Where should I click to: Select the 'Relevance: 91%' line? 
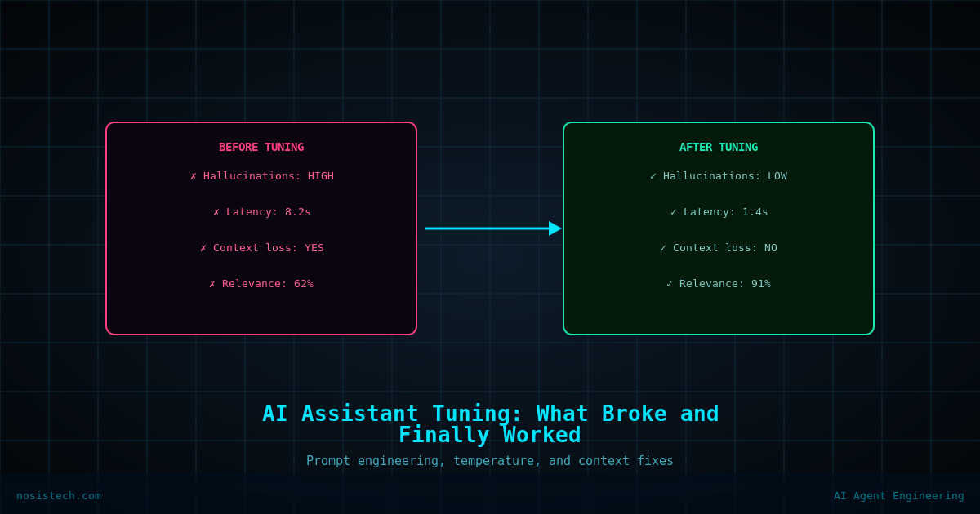[x=719, y=284]
